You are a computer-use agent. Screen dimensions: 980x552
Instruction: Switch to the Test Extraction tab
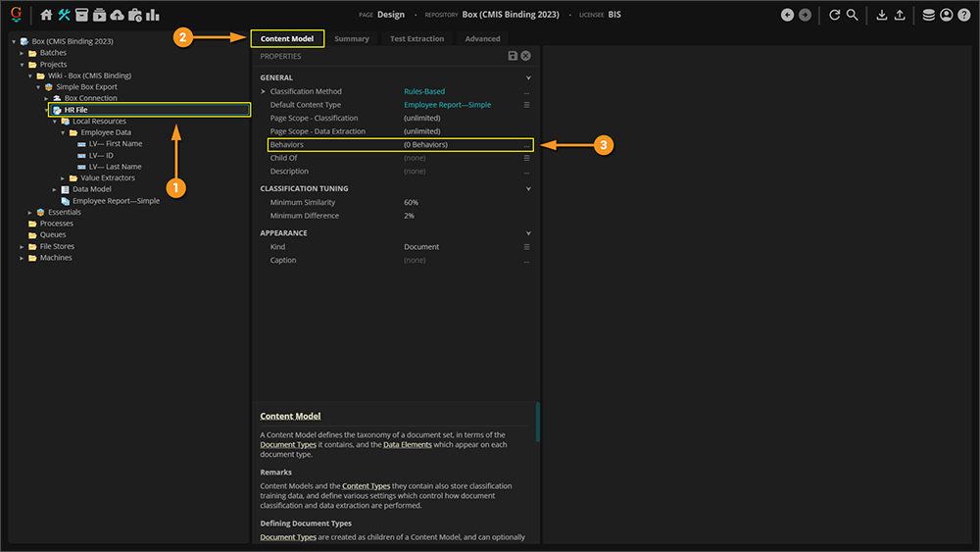(416, 39)
